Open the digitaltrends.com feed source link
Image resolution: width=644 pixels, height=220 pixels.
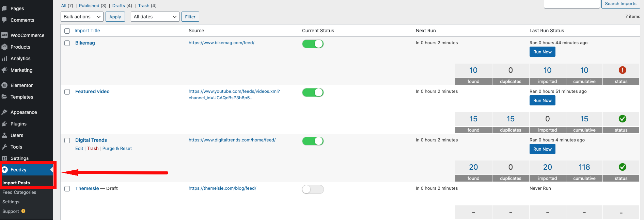[232, 140]
